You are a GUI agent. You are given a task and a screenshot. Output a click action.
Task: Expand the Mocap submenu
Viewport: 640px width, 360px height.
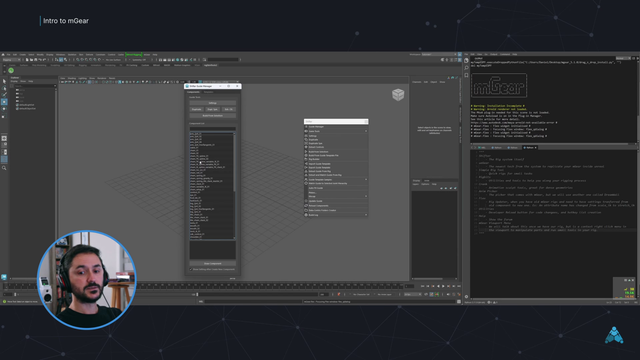tap(366, 196)
